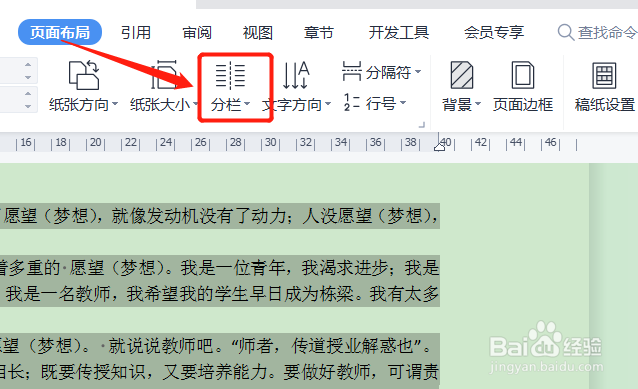Click the 纸张大小 paper size icon
Screen dimensions: 638x389
164,74
